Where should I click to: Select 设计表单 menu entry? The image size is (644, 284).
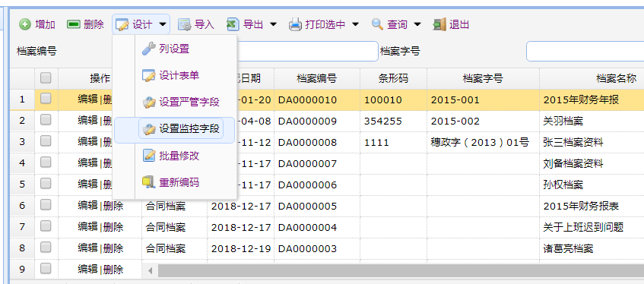point(175,75)
